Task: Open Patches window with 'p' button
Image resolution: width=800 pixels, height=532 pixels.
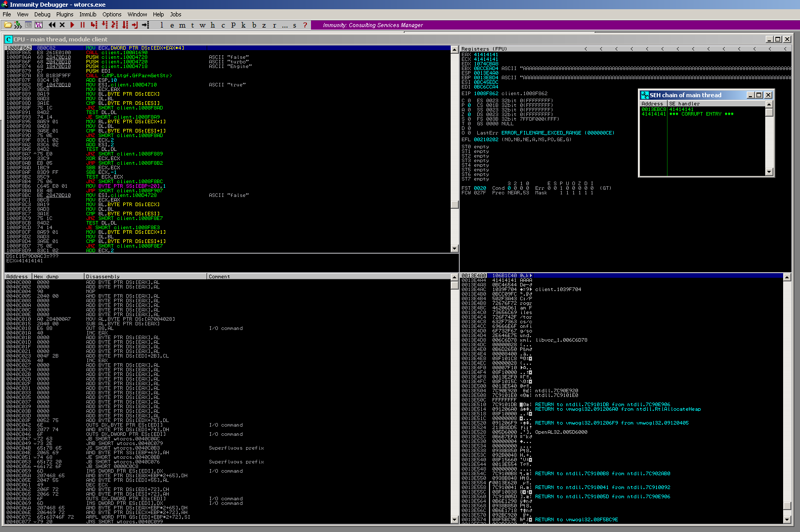Action: 233,25
